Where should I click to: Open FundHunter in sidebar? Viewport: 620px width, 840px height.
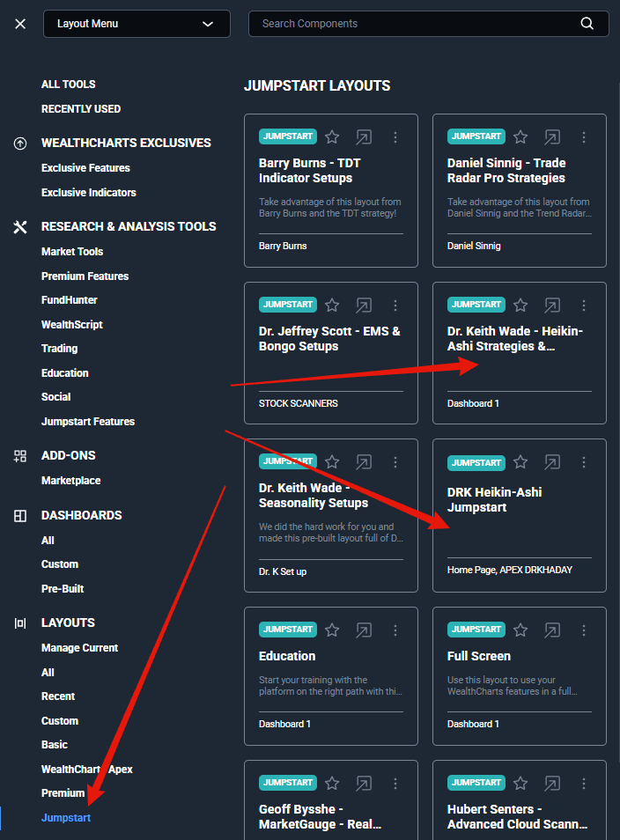click(70, 300)
